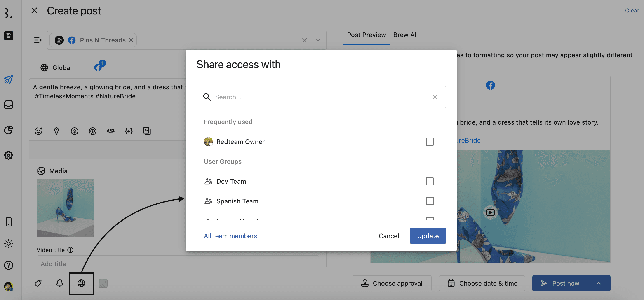Open the emoji picker icon
This screenshot has width=644, height=300.
tap(38, 131)
